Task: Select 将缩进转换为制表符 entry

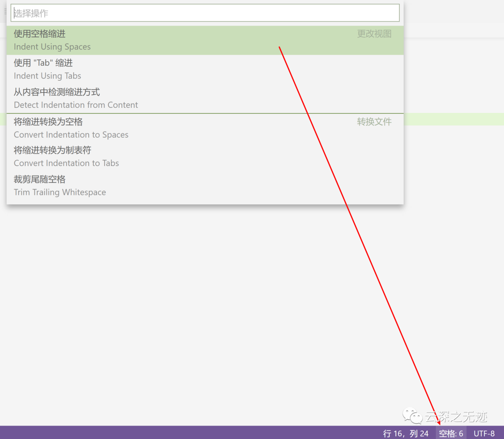Action: click(x=205, y=156)
